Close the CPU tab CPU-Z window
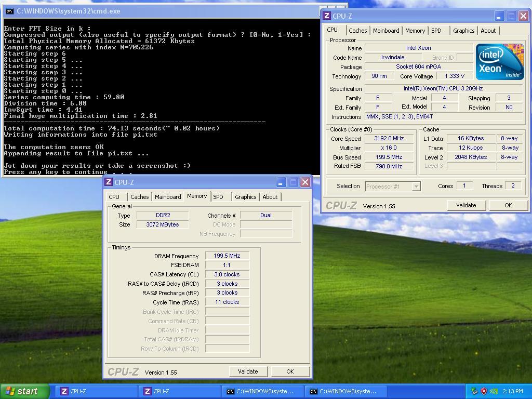 pos(524,16)
